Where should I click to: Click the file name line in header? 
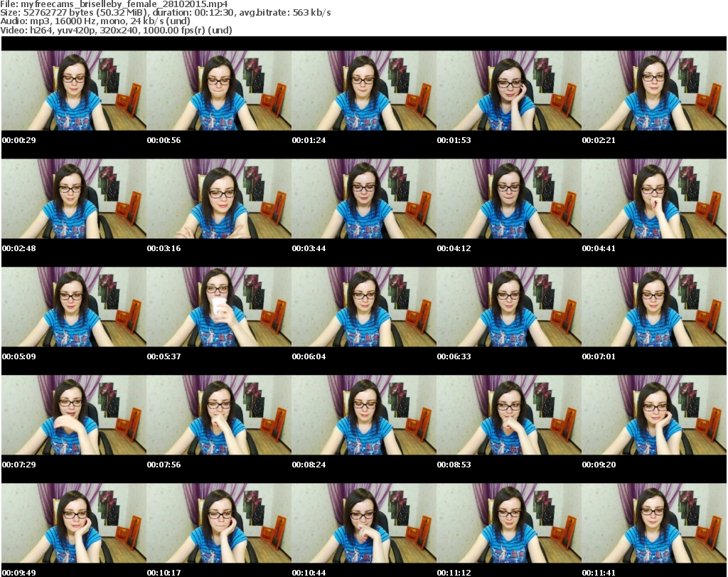(x=114, y=4)
